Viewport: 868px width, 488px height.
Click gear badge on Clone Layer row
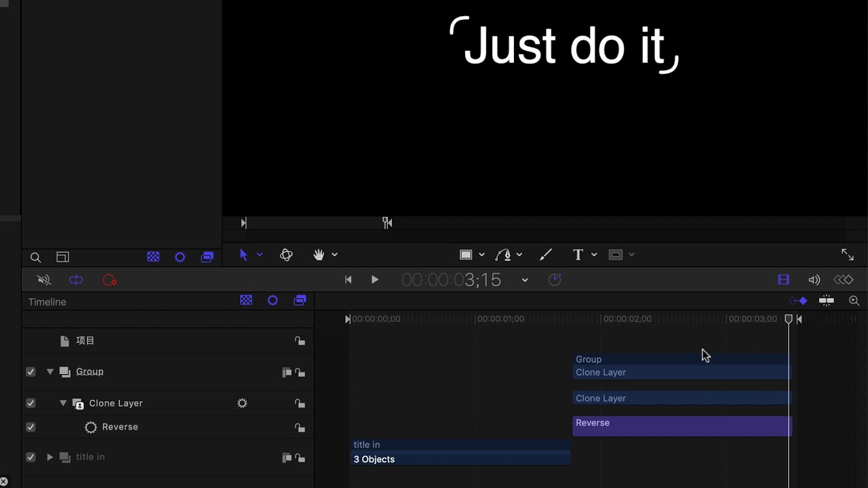[242, 403]
